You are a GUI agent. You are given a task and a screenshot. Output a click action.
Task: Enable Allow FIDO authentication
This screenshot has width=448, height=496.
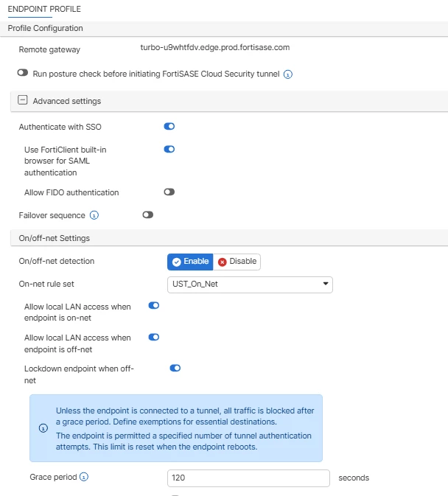[x=169, y=192]
